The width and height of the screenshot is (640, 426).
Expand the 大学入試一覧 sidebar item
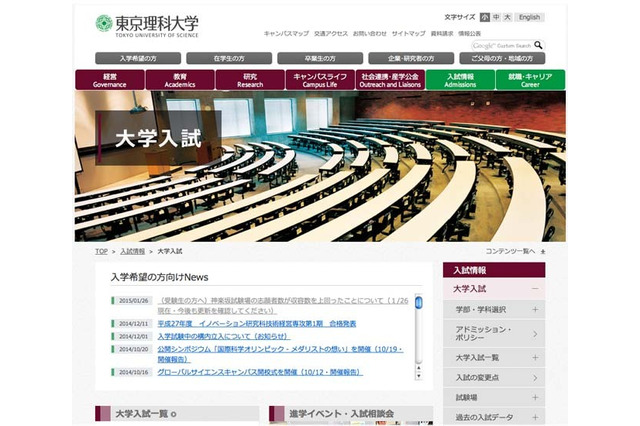pyautogui.click(x=535, y=358)
